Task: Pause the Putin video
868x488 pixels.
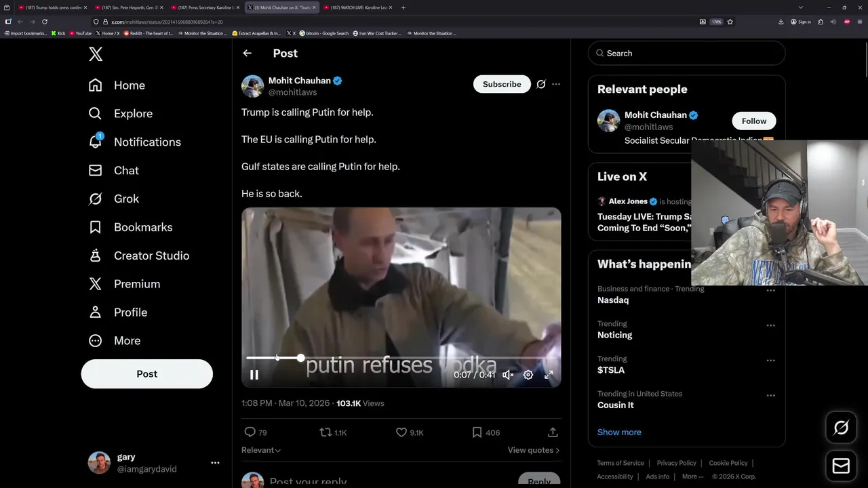Action: (x=254, y=375)
